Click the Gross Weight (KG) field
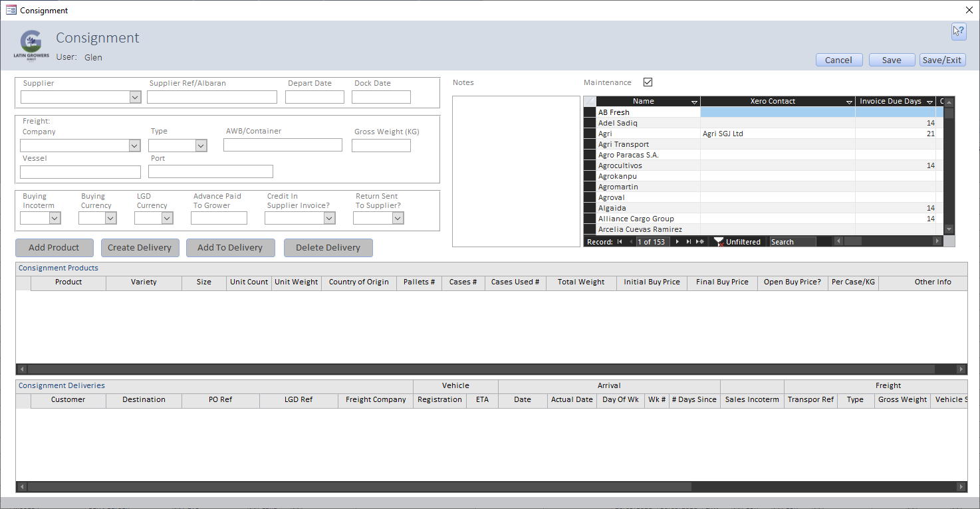 click(x=381, y=146)
